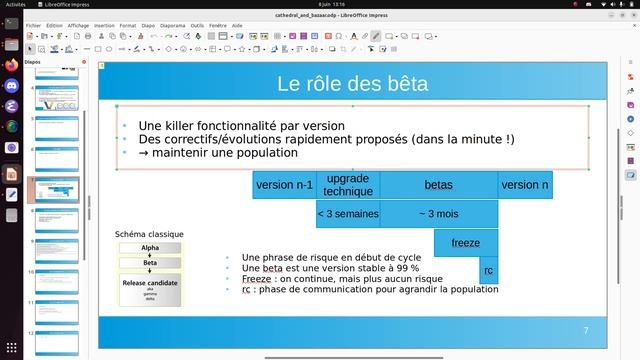Open Find and Replace tool
Viewport: 640px width, 360px height.
point(187,36)
